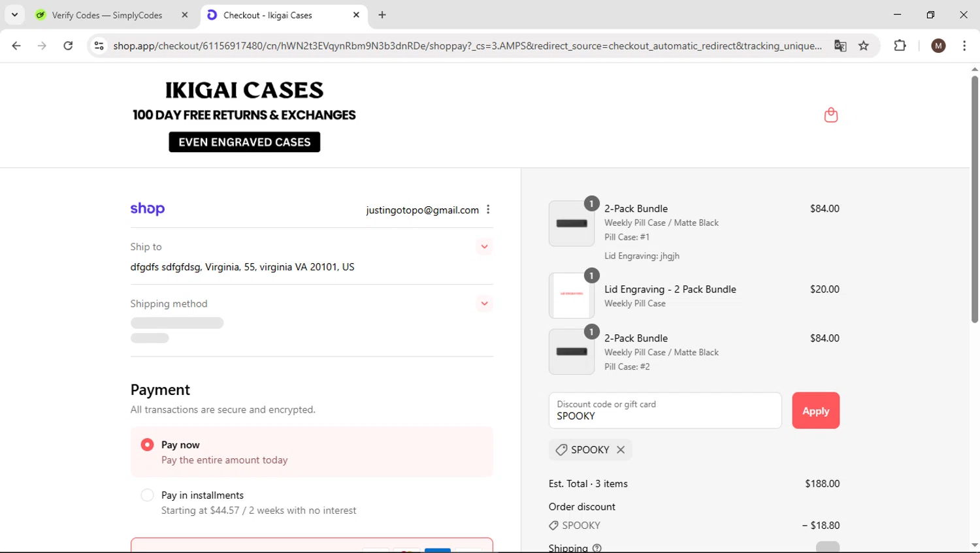Viewport: 980px width, 553px height.
Task: Reload the checkout page
Action: (x=68, y=46)
